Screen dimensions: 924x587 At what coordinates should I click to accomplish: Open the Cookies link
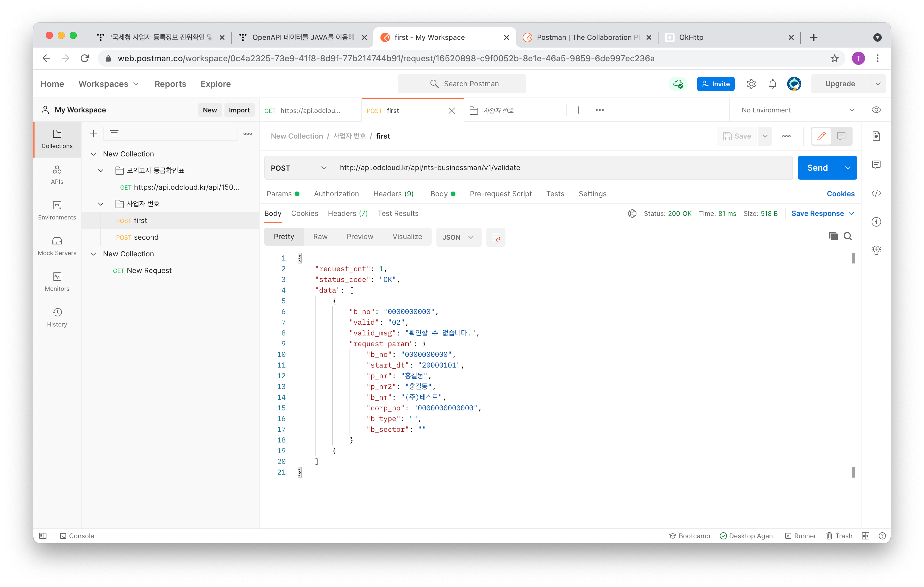(x=840, y=194)
